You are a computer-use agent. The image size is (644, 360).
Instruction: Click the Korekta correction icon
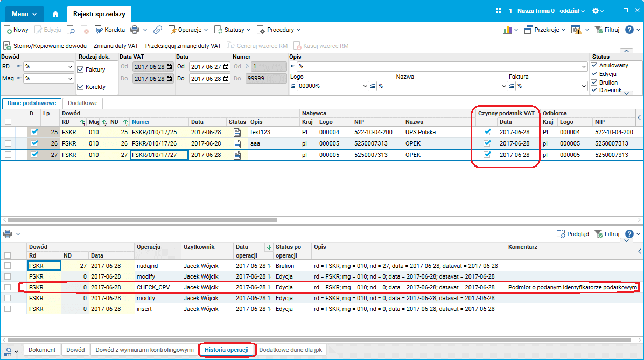[99, 30]
